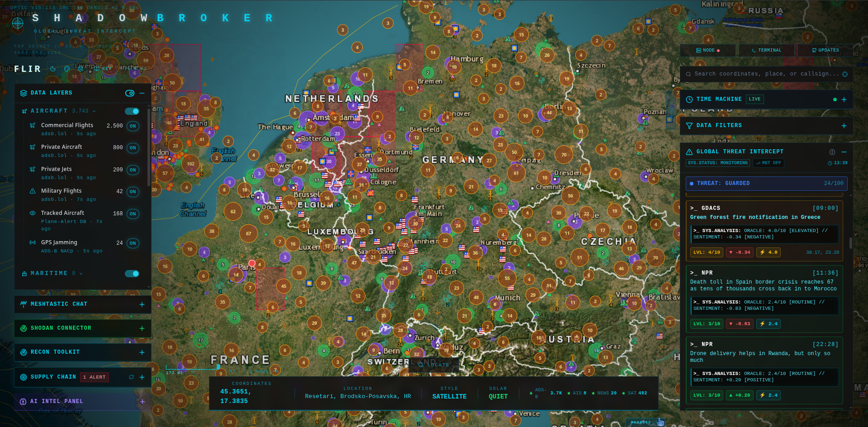868x427 pixels.
Task: Click the Shodan Connector radar icon
Action: coord(24,328)
